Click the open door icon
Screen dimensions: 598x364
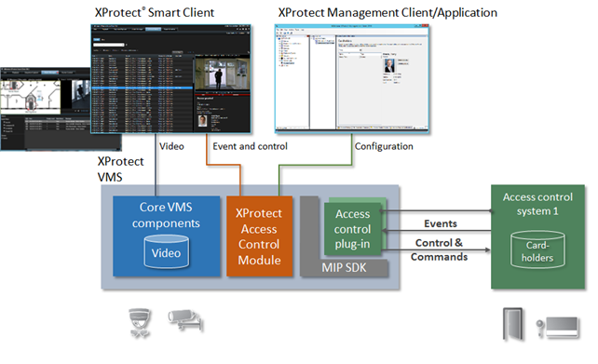tap(513, 324)
